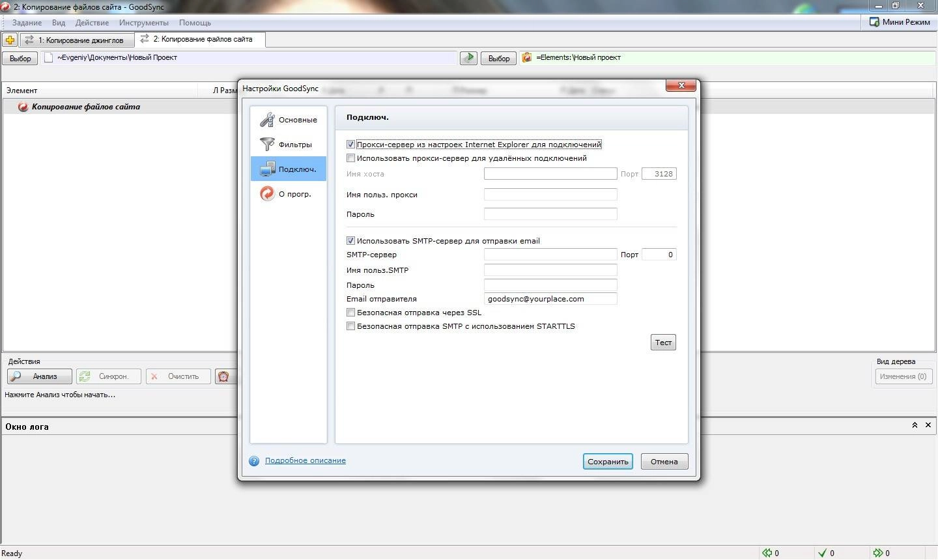Click the Отмена button
The image size is (938, 560).
[664, 462]
